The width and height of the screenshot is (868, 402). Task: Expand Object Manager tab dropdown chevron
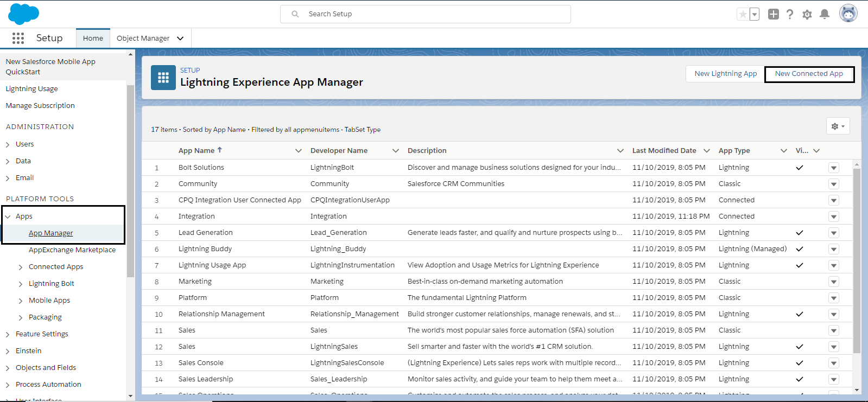coord(180,38)
